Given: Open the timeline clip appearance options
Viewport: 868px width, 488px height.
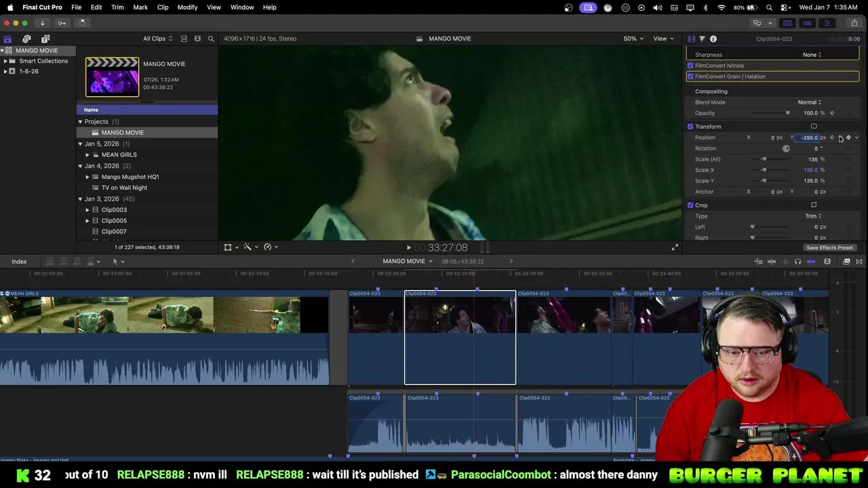Looking at the screenshot, I should pyautogui.click(x=827, y=262).
